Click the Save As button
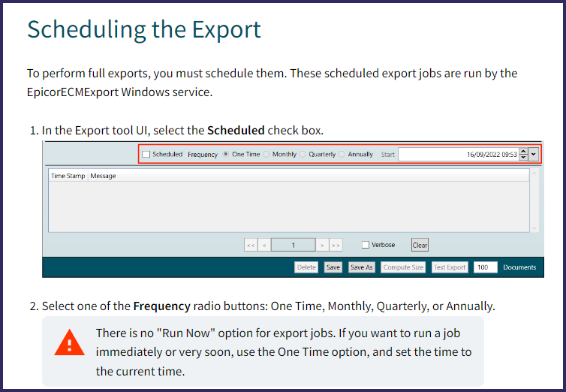 tap(361, 267)
